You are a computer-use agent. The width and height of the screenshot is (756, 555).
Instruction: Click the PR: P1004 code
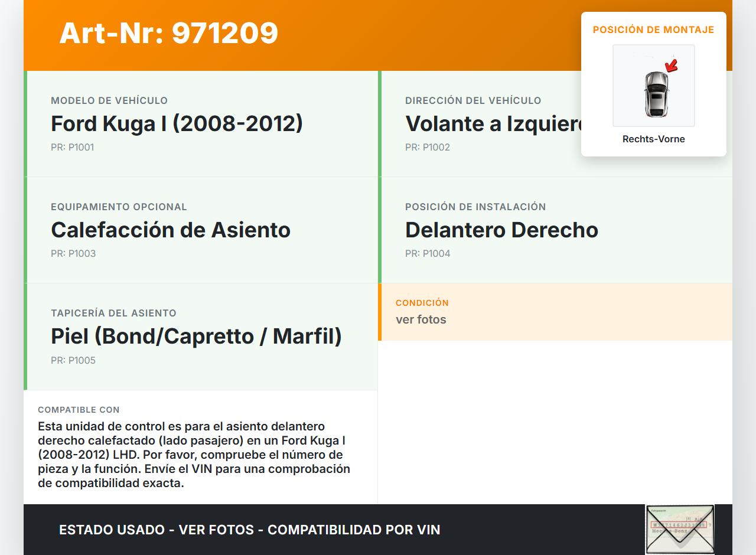tap(428, 254)
